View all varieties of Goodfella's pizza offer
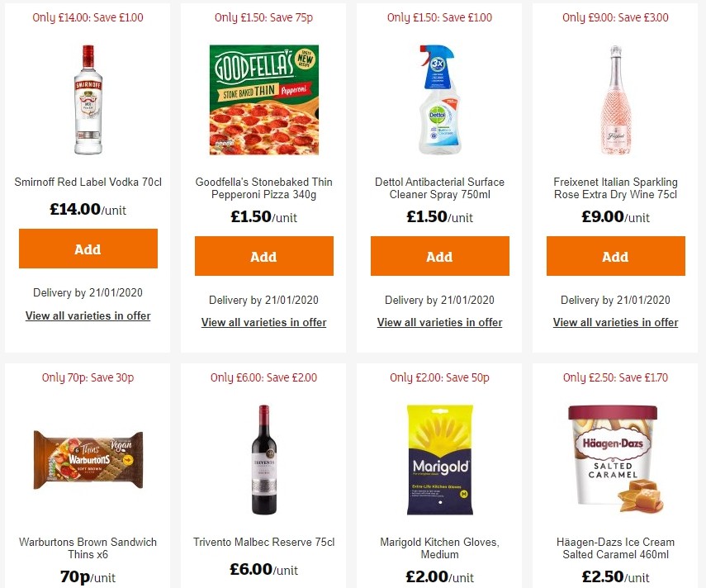Image resolution: width=706 pixels, height=588 pixels. tap(263, 323)
